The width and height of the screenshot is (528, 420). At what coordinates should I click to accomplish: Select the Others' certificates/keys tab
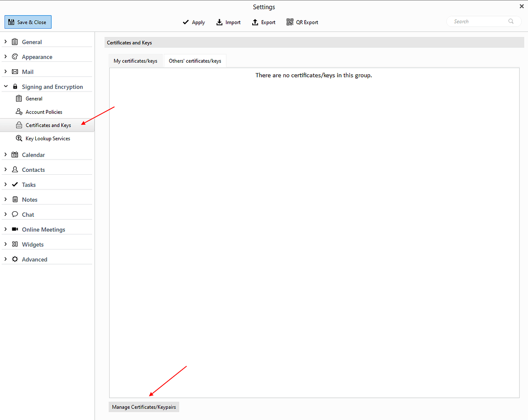click(x=195, y=61)
